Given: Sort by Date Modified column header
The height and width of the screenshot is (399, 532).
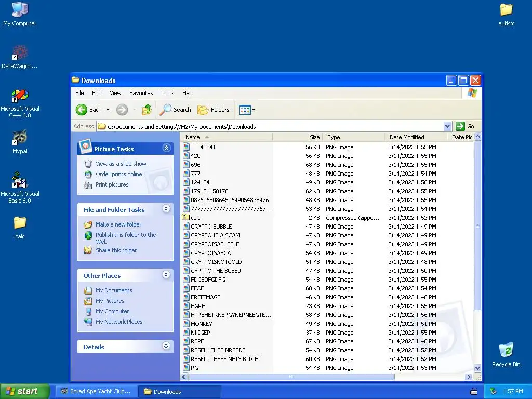Looking at the screenshot, I should click(416, 137).
